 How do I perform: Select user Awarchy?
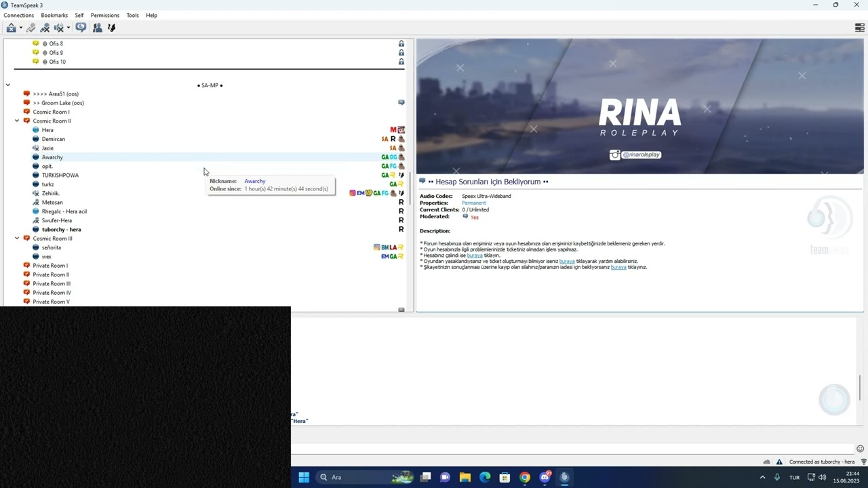pyautogui.click(x=52, y=157)
